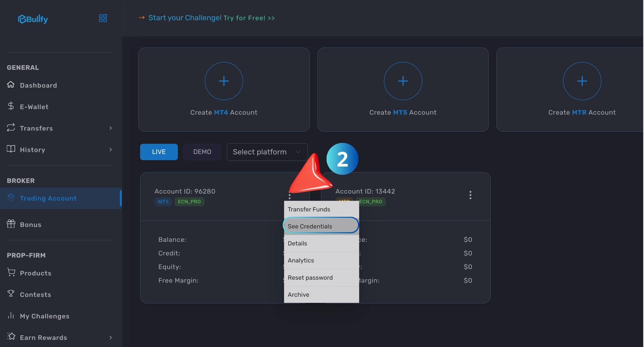The image size is (644, 347).
Task: Click Balance label on account 96280
Action: coord(172,239)
